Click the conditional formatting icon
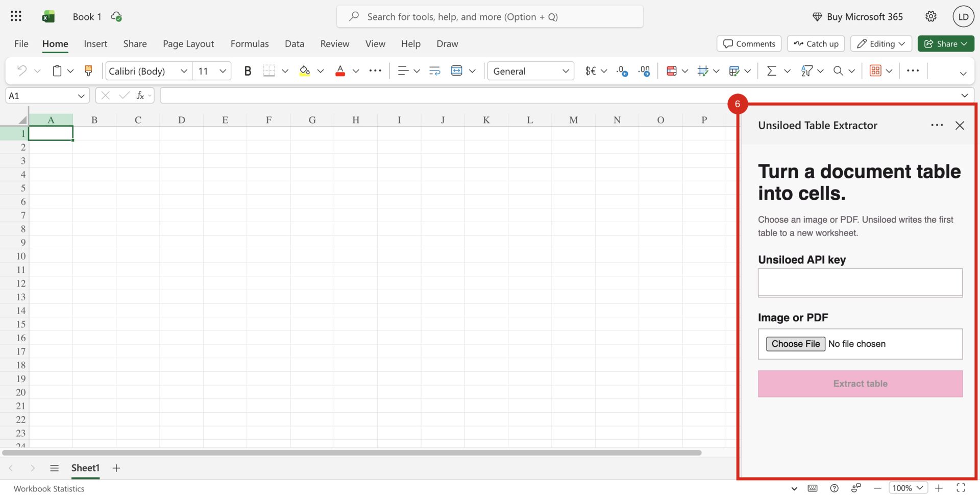This screenshot has height=495, width=980. point(672,71)
